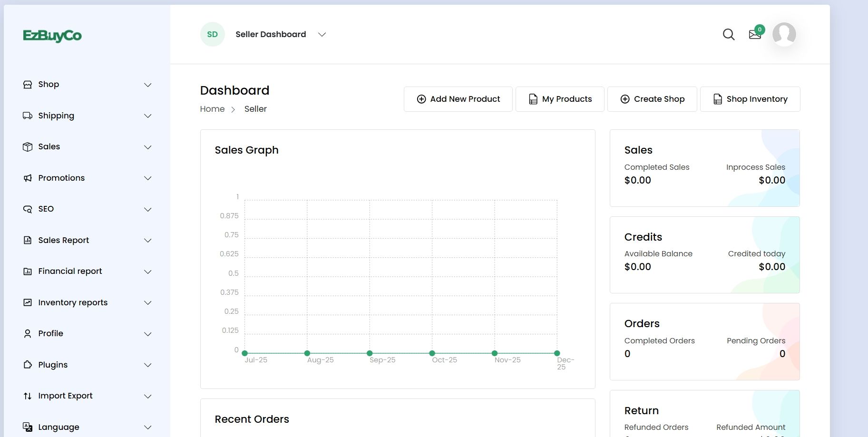
Task: Click the Promotions megaphone icon
Action: (x=28, y=178)
